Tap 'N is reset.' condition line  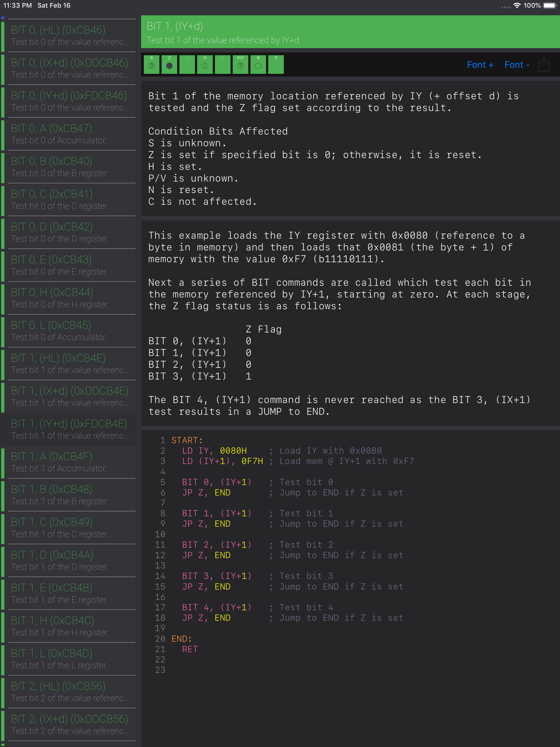[181, 190]
